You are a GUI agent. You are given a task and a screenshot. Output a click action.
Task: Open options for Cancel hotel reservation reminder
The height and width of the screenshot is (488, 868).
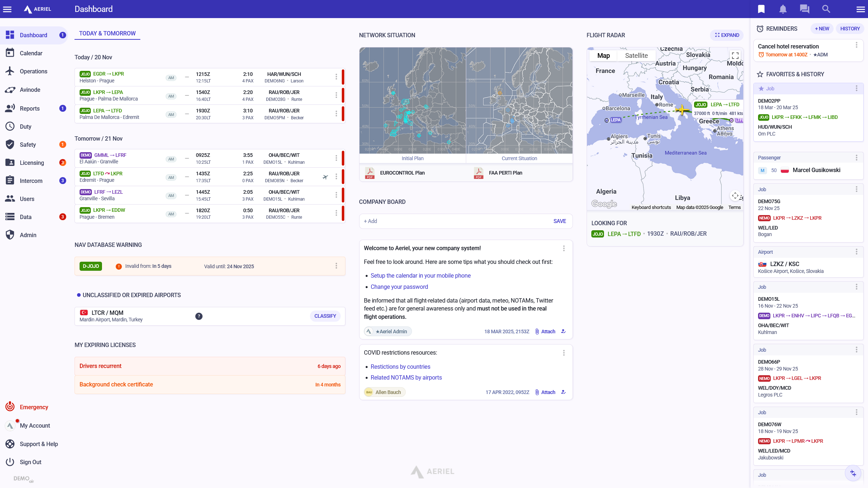(856, 45)
